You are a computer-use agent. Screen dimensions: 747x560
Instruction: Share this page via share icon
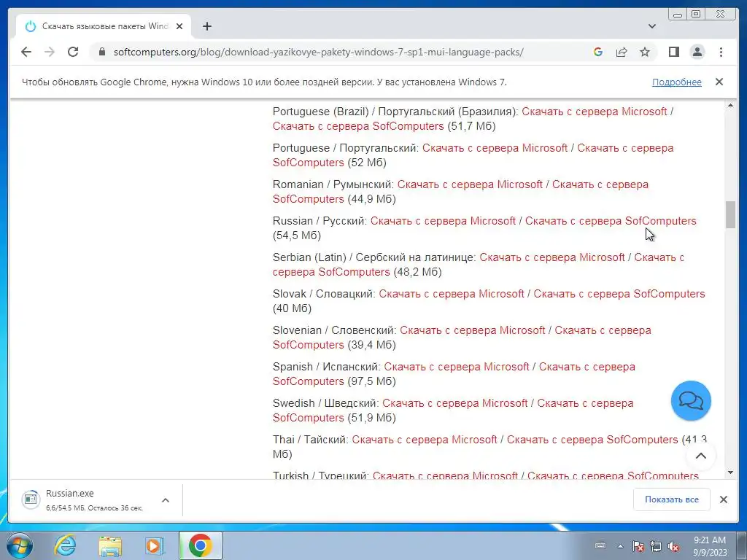point(622,52)
